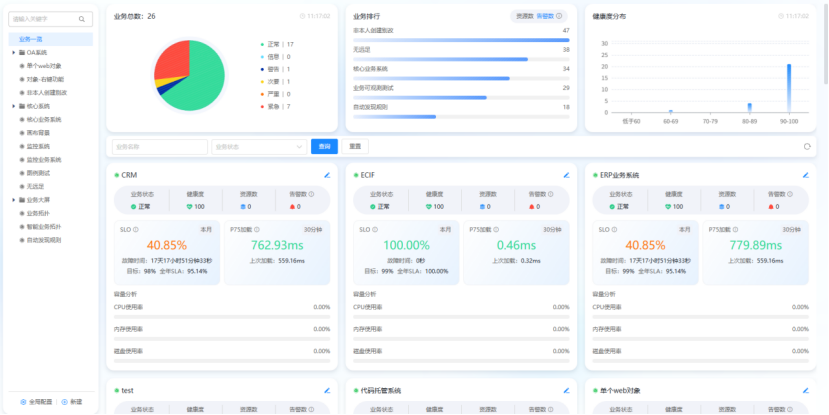
Task: Click the 告警数 info icon on the ERP业务系统 card
Action: 790,194
